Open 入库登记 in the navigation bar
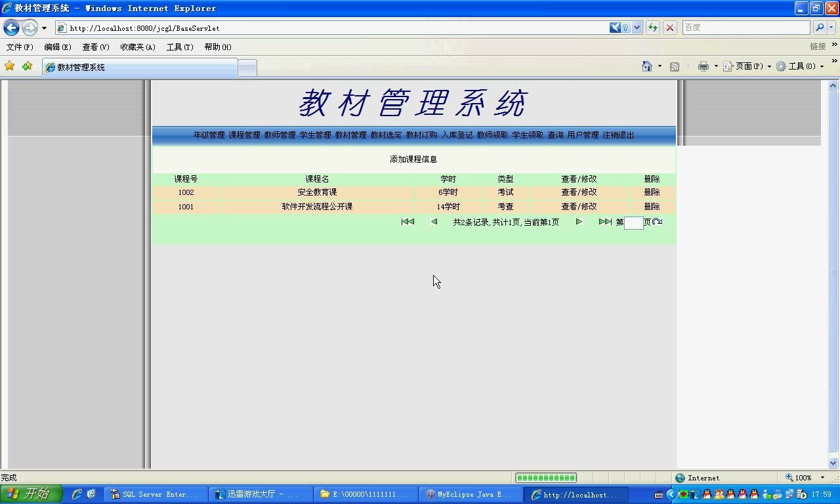Screen dimensions: 840x504 pos(457,135)
